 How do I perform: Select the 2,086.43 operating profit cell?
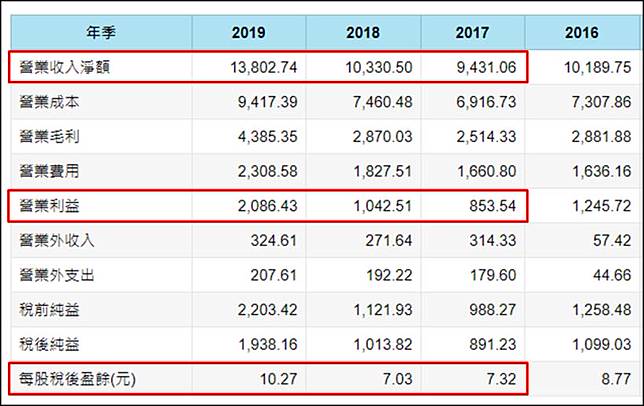pos(264,206)
